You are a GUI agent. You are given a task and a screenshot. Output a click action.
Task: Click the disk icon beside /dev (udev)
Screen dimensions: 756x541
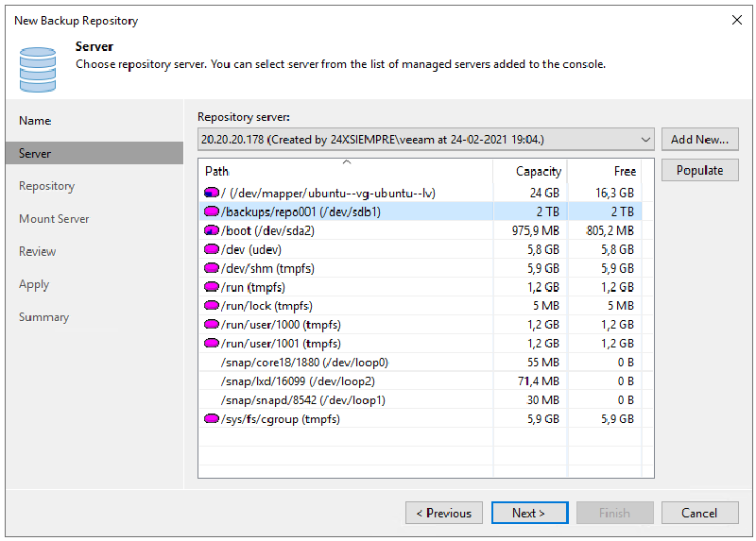[212, 249]
